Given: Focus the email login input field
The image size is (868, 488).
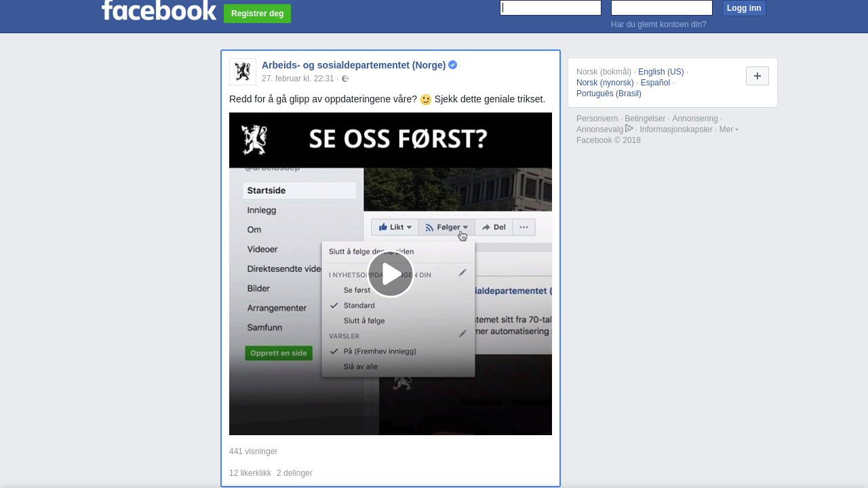Looking at the screenshot, I should coord(551,8).
